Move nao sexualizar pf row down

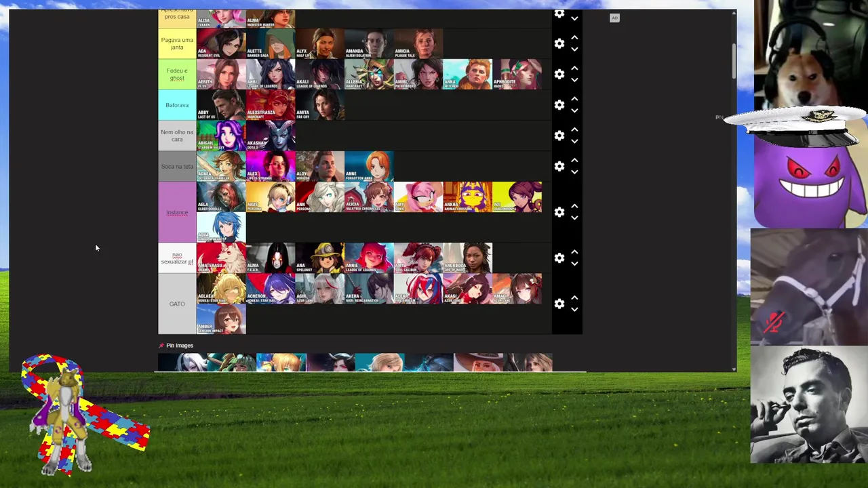click(x=574, y=263)
